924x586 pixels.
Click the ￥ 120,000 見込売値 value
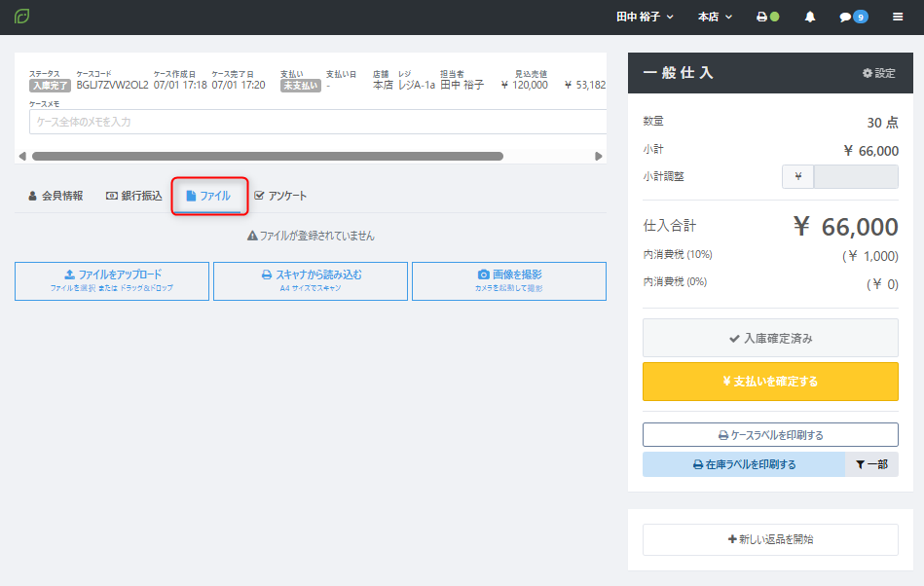[x=525, y=86]
